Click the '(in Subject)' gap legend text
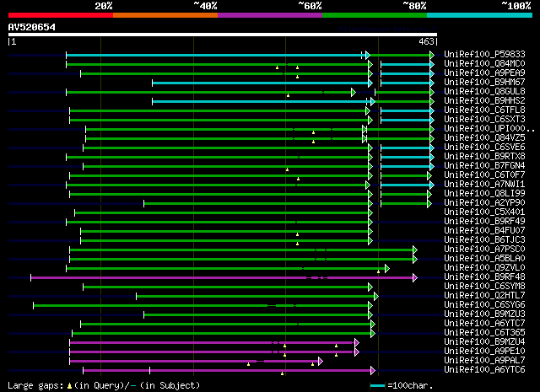 [x=170, y=386]
